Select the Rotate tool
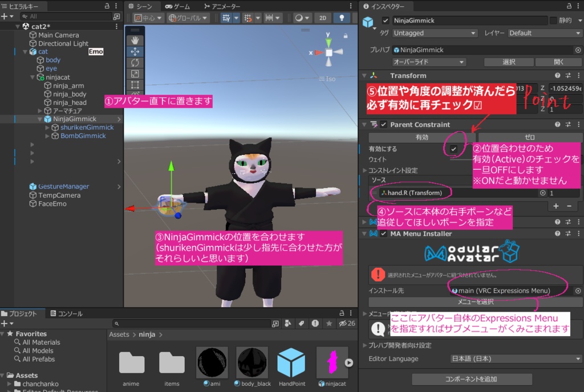Screen dimensions: 584x392 coord(135,62)
